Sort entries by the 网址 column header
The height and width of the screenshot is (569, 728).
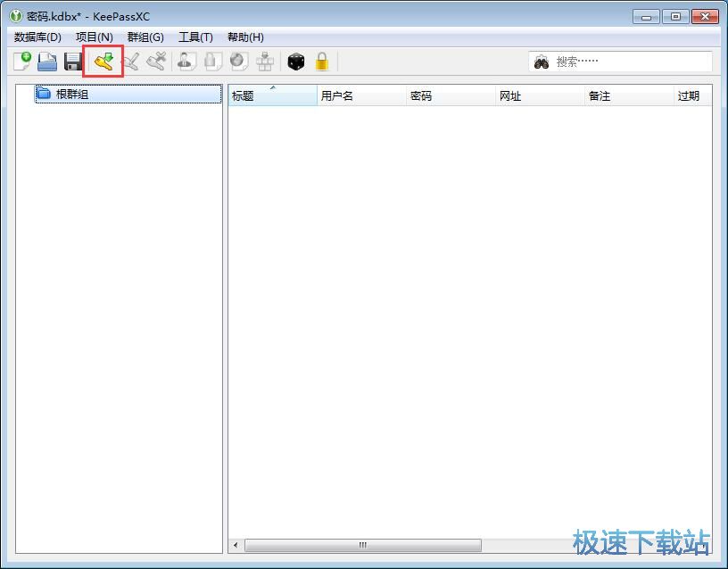[x=540, y=95]
